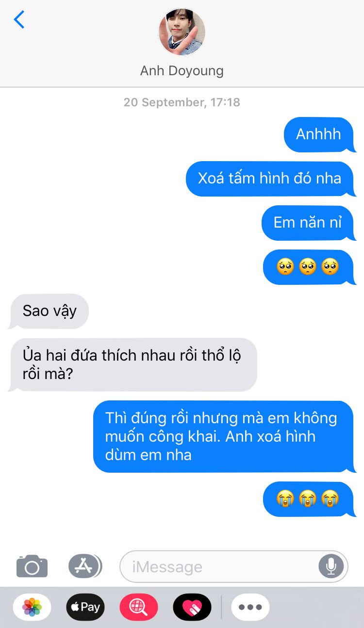The image size is (364, 628).
Task: Select the 'Sao vậy' received message
Action: (x=50, y=311)
